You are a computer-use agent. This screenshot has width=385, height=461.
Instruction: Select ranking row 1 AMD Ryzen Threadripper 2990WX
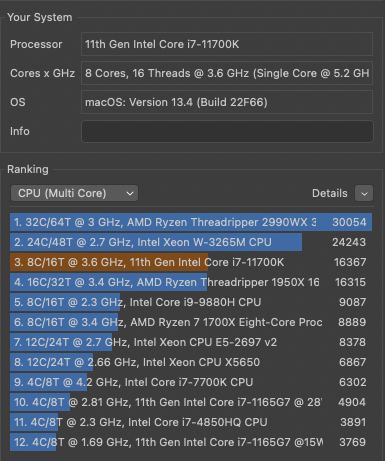point(191,222)
